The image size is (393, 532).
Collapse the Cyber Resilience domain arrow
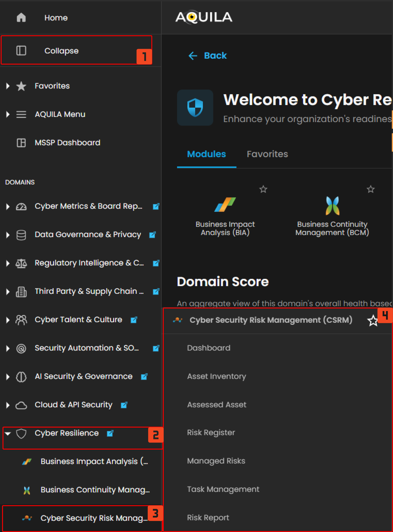click(8, 434)
